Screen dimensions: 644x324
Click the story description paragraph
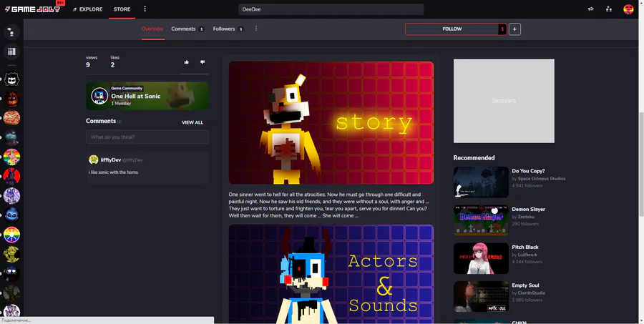click(x=328, y=205)
